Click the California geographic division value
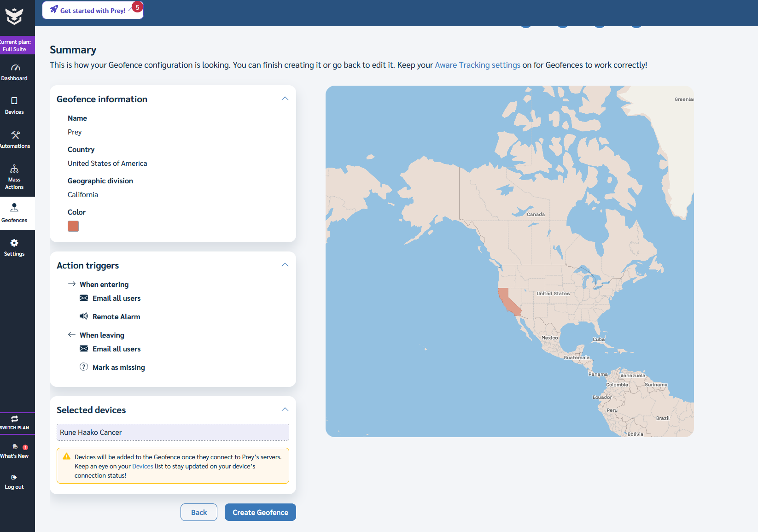Screen dimensions: 758x532 [x=83, y=194]
